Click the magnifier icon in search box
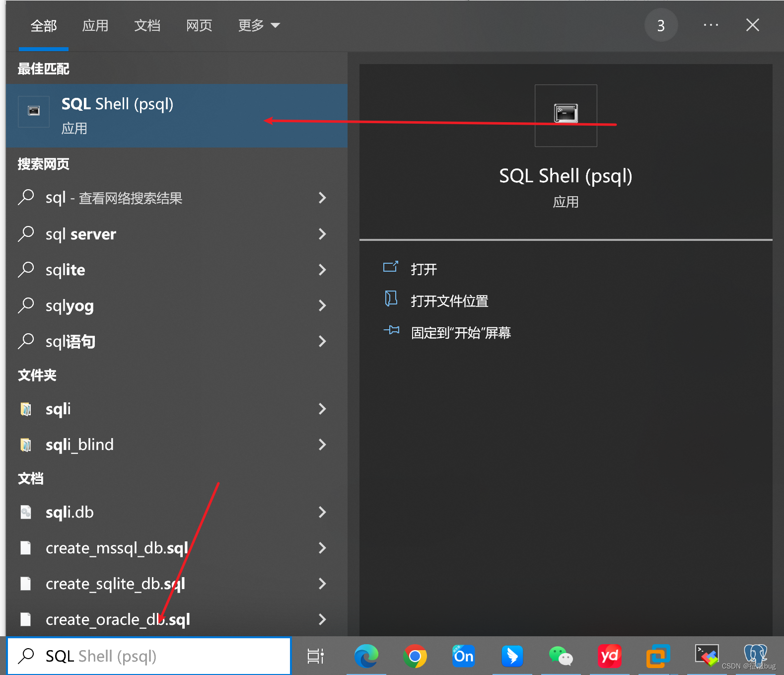Screen dimensions: 784x675 pos(26,656)
